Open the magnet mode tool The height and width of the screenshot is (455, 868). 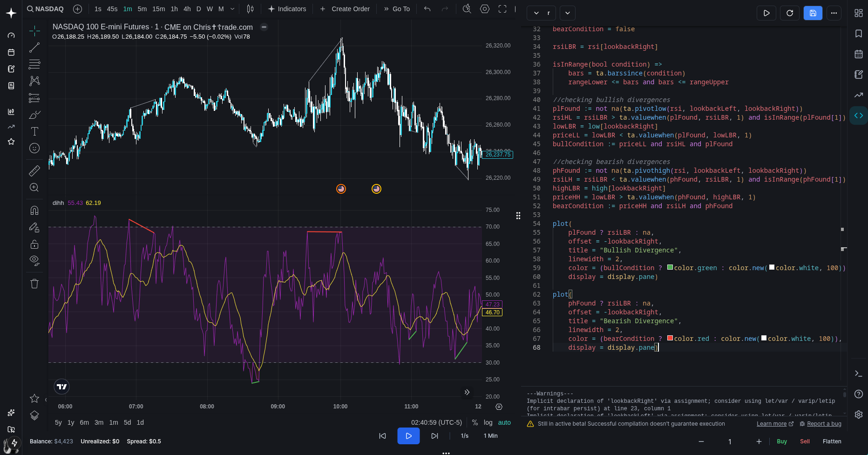point(34,211)
